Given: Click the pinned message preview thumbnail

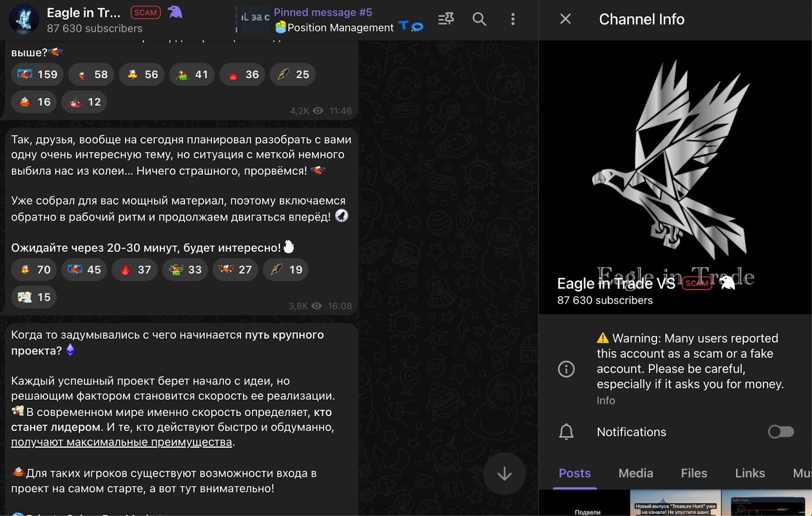Looking at the screenshot, I should pyautogui.click(x=255, y=19).
